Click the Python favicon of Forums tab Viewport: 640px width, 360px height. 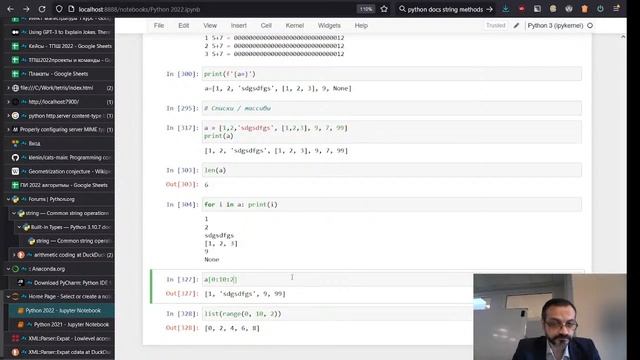pos(16,199)
